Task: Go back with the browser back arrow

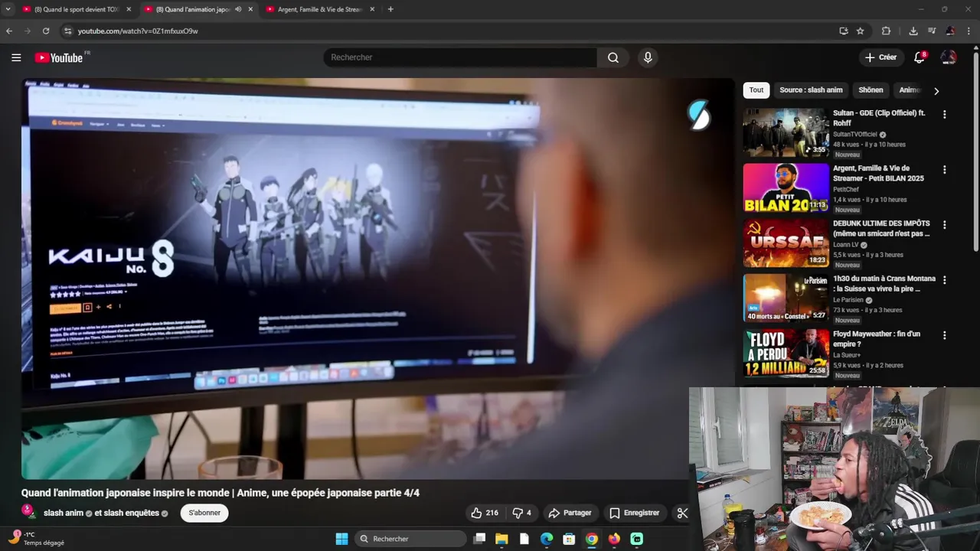Action: [9, 31]
